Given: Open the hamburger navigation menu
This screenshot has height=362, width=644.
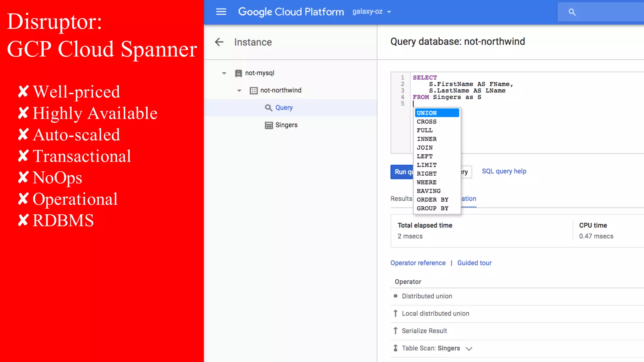Looking at the screenshot, I should pos(221,12).
